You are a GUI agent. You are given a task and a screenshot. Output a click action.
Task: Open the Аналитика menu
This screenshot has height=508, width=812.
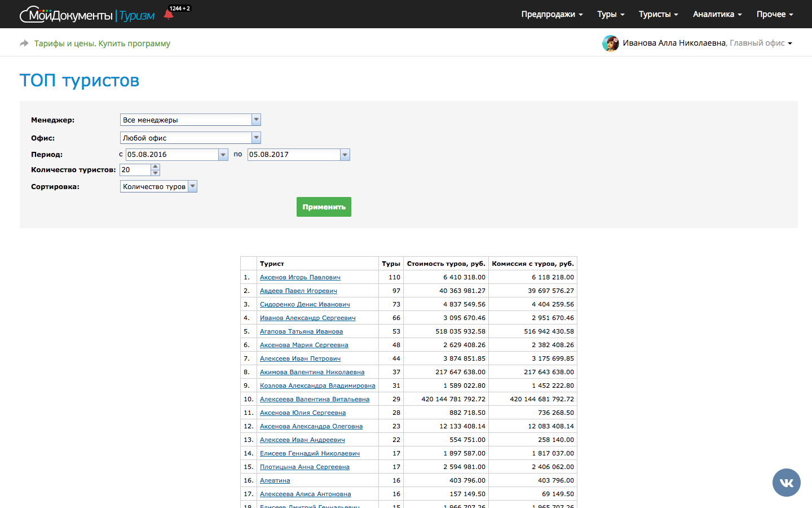pos(717,14)
